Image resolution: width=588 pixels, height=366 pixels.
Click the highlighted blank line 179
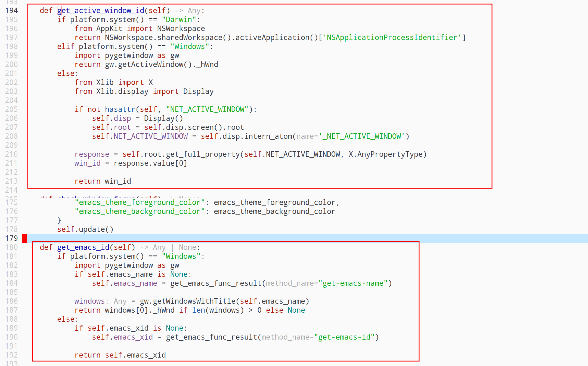(307, 238)
